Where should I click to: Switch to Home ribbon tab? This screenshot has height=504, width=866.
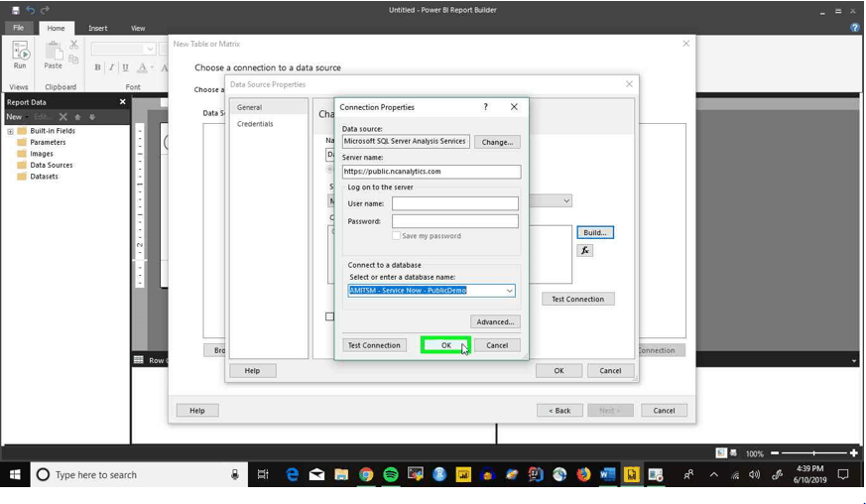pyautogui.click(x=56, y=28)
